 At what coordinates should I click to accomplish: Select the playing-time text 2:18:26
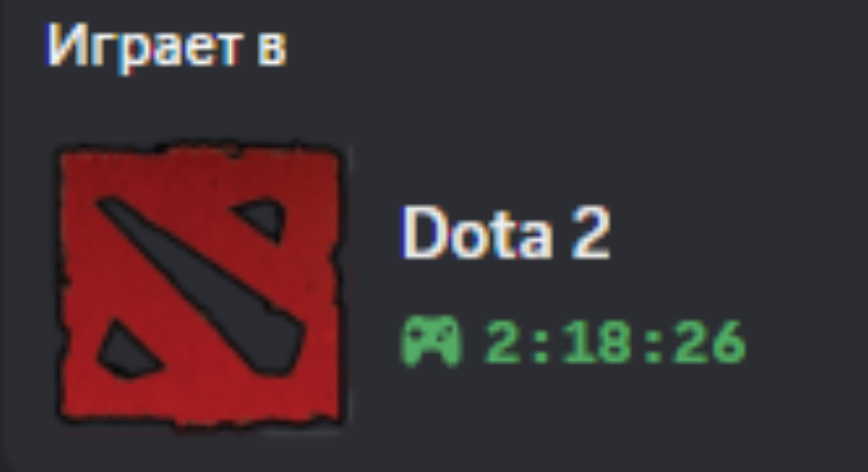point(615,343)
